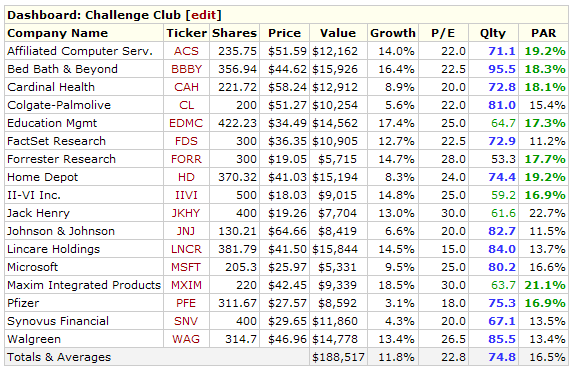The image size is (574, 371).
Task: Open the BBBY ticker symbol
Action: [186, 69]
